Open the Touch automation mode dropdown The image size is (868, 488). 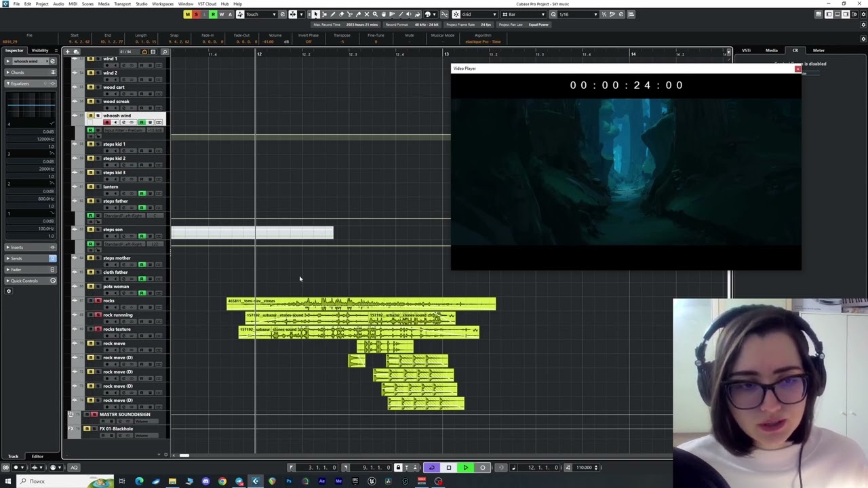(x=262, y=14)
